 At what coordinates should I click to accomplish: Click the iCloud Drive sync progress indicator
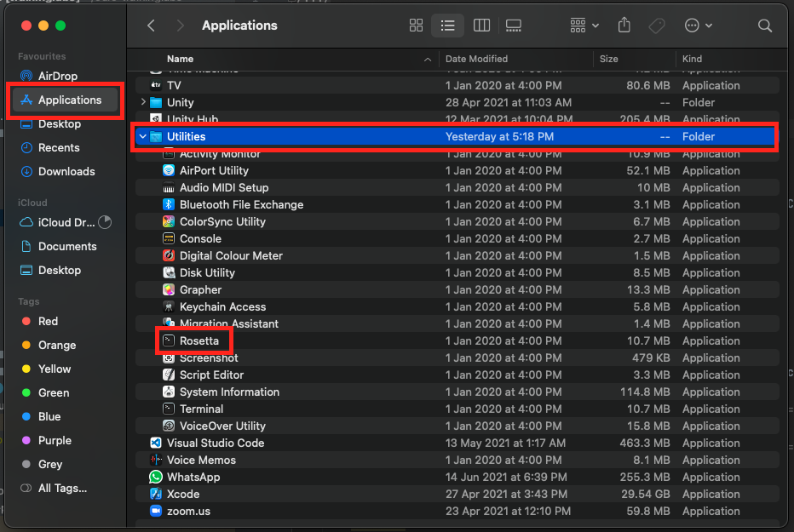coord(105,222)
